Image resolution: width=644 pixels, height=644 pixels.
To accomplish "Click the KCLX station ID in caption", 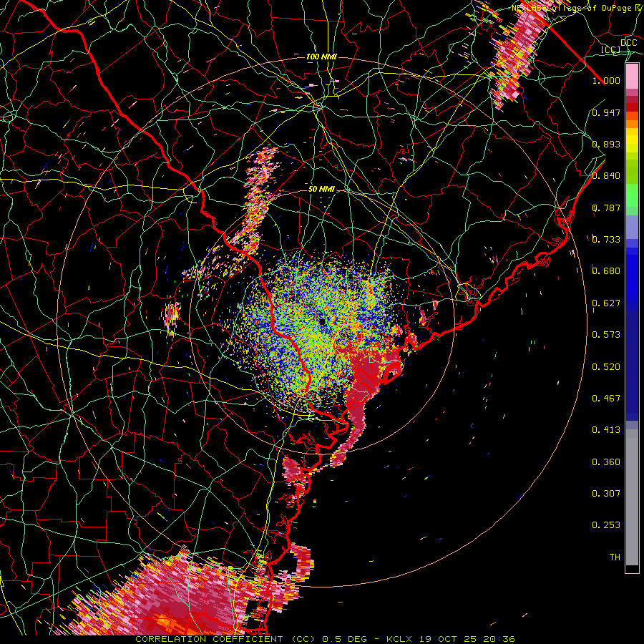I will pos(401,639).
